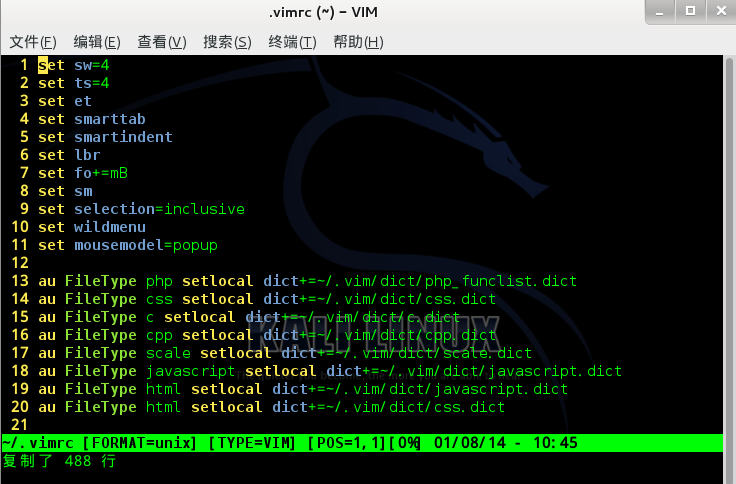This screenshot has width=736, height=484.
Task: Open the 文件(F) menu
Action: click(33, 42)
